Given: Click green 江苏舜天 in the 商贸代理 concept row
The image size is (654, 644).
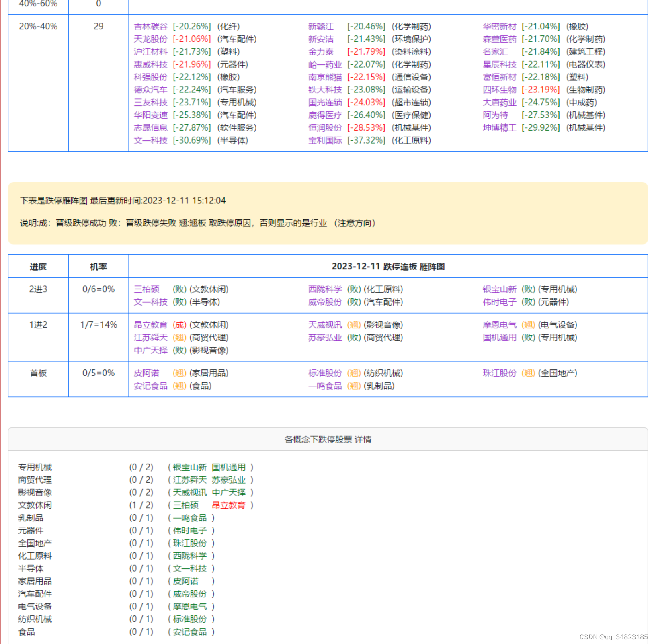Looking at the screenshot, I should (189, 480).
